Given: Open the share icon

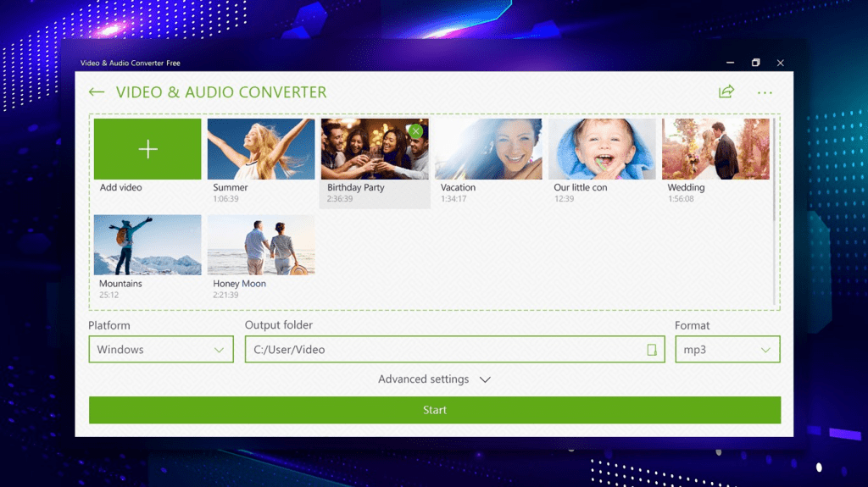Looking at the screenshot, I should pyautogui.click(x=726, y=92).
